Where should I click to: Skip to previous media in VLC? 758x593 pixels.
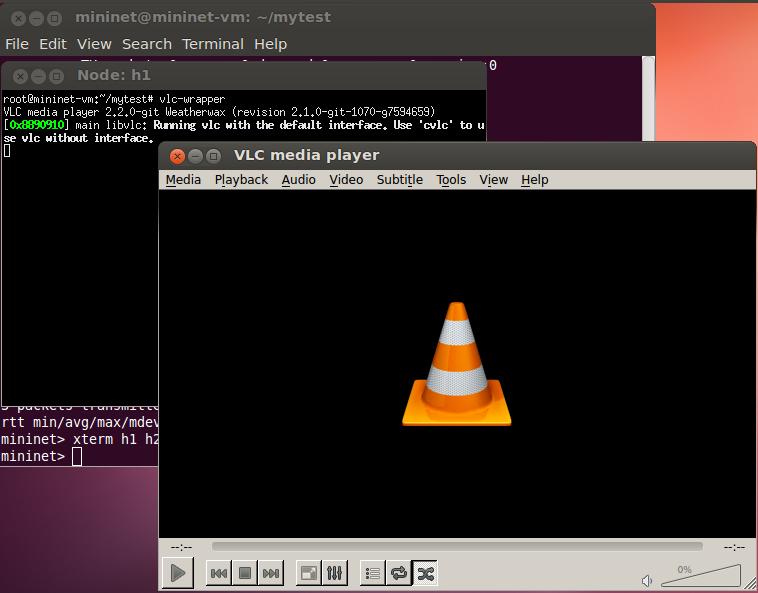pyautogui.click(x=219, y=573)
